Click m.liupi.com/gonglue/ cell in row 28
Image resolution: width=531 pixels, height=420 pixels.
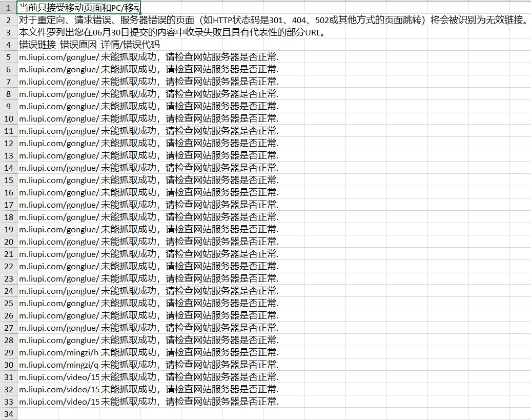click(x=58, y=339)
